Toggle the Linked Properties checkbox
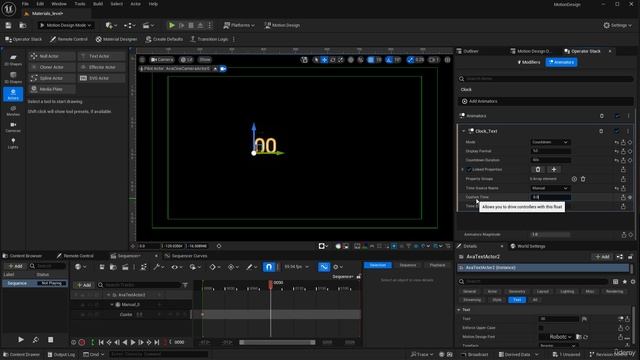This screenshot has width=640, height=360. point(469,169)
